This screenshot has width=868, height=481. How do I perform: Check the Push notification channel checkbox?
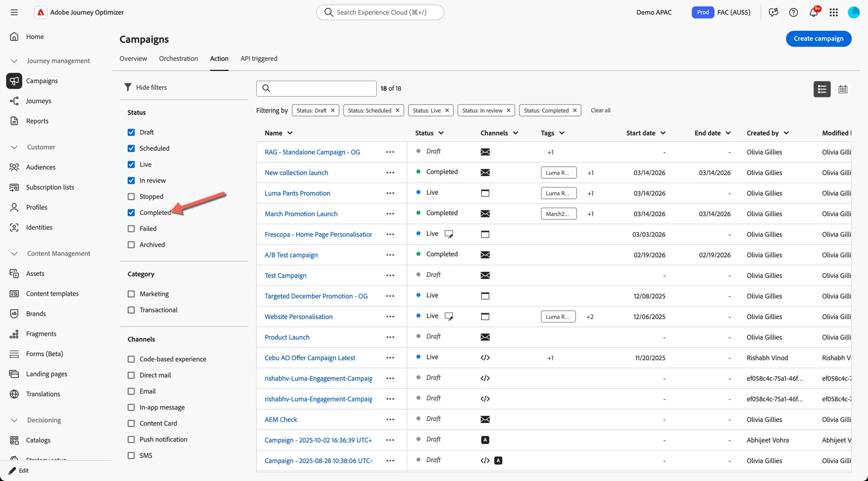131,440
